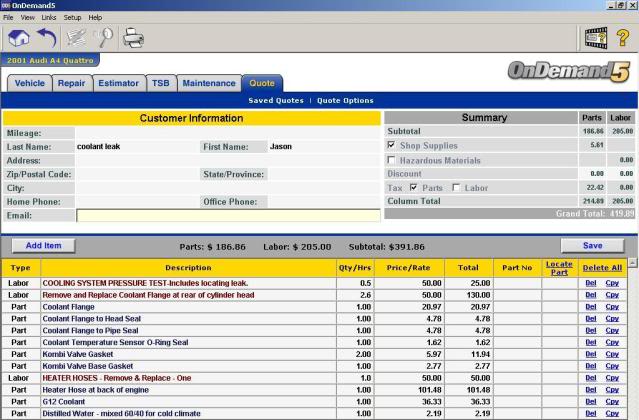
Task: Click the City input field
Action: (228, 188)
